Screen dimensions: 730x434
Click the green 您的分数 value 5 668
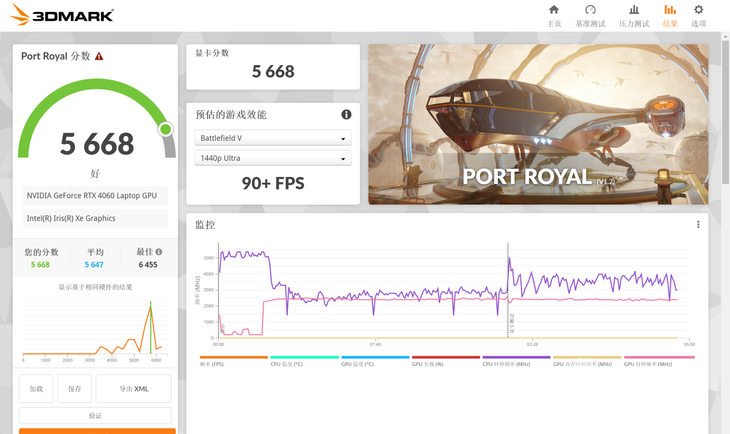(x=40, y=264)
